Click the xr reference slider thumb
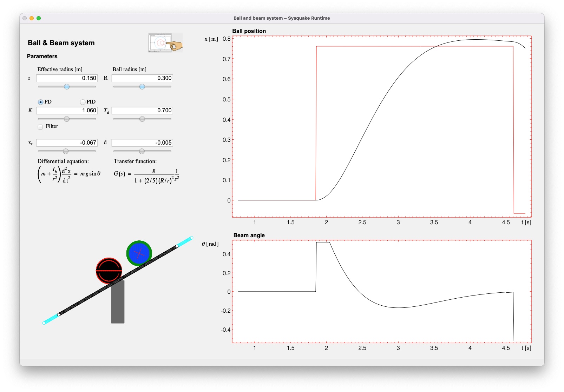This screenshot has height=392, width=564. pos(66,151)
